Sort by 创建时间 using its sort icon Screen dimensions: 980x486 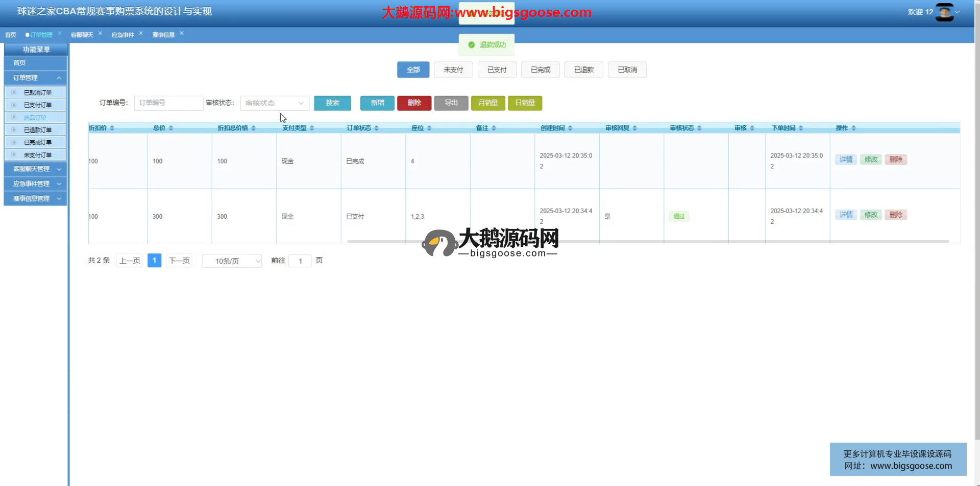[x=570, y=128]
